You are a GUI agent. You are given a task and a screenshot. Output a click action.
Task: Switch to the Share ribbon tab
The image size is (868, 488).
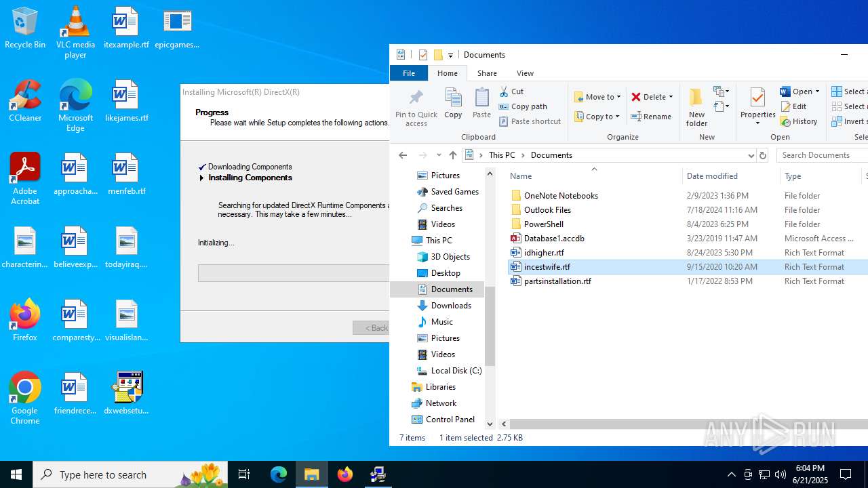[487, 73]
